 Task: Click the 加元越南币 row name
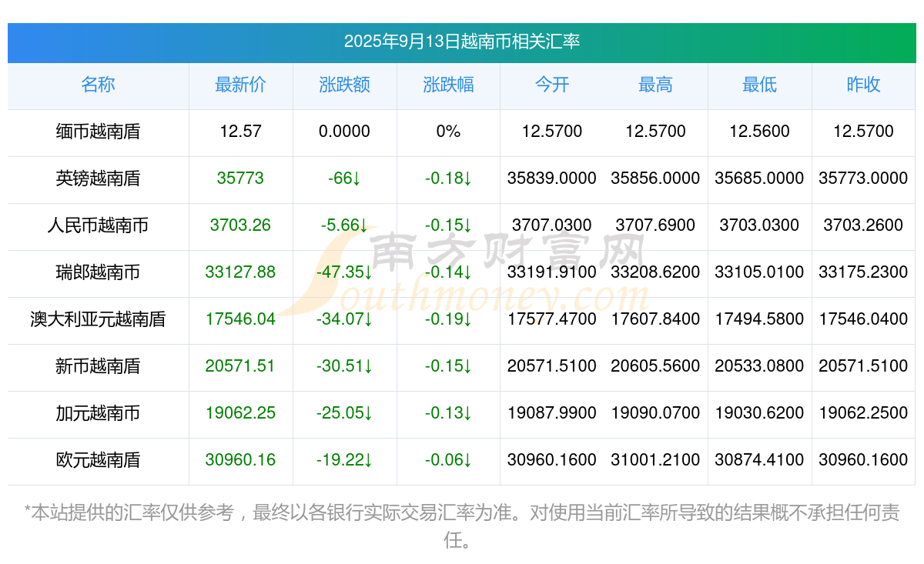coord(98,413)
